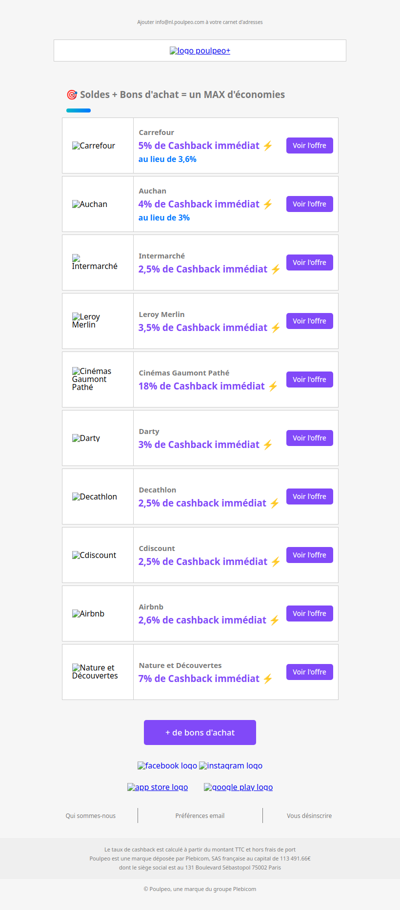The width and height of the screenshot is (400, 910).
Task: Open the instagram logo link
Action: click(230, 765)
